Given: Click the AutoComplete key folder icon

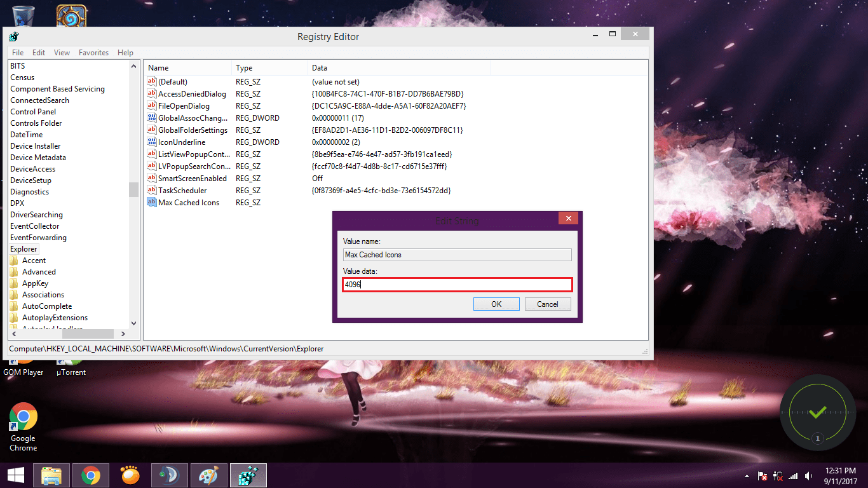Looking at the screenshot, I should pyautogui.click(x=14, y=306).
